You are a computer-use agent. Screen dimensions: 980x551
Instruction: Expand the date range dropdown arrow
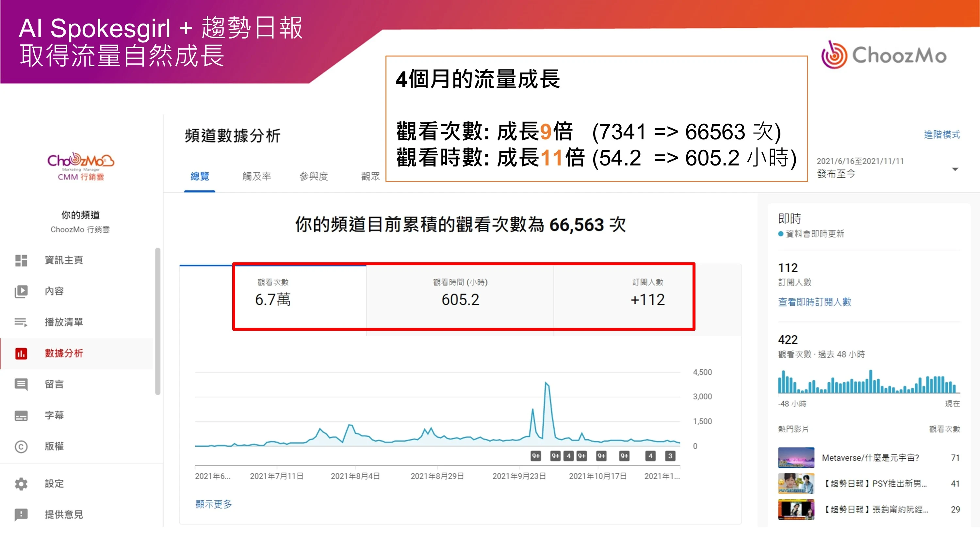tap(955, 169)
